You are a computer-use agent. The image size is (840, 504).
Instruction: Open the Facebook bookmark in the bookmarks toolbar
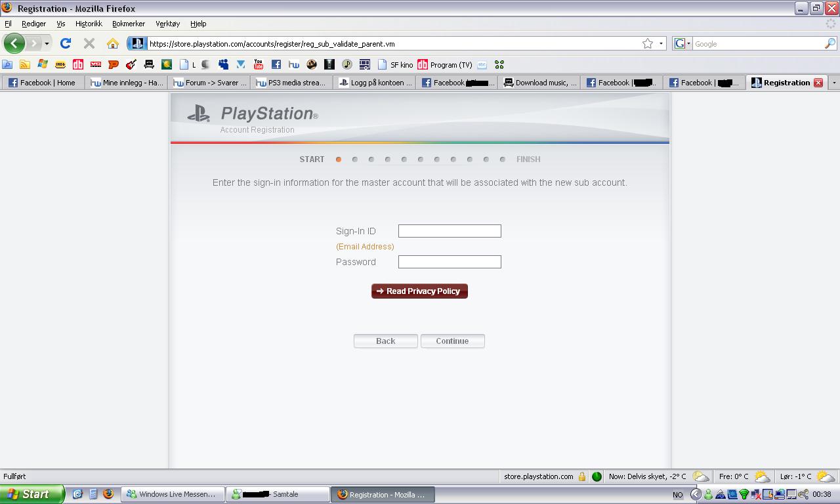(x=276, y=64)
